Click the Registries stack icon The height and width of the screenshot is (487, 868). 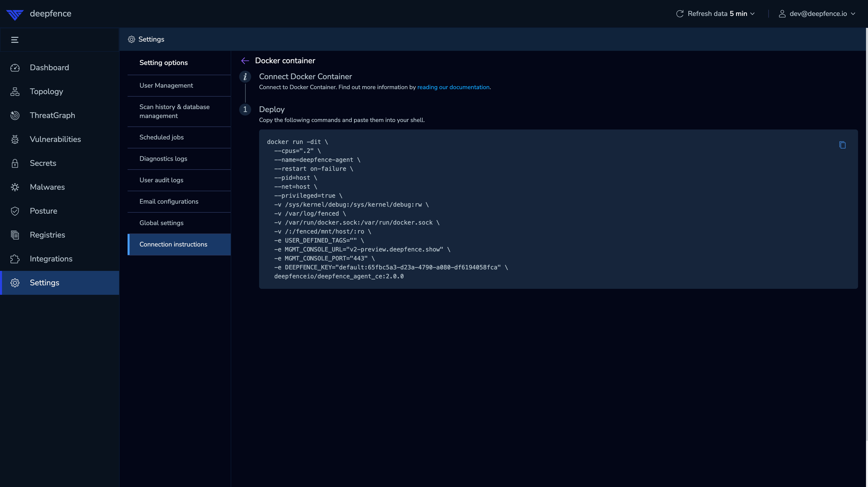[15, 235]
